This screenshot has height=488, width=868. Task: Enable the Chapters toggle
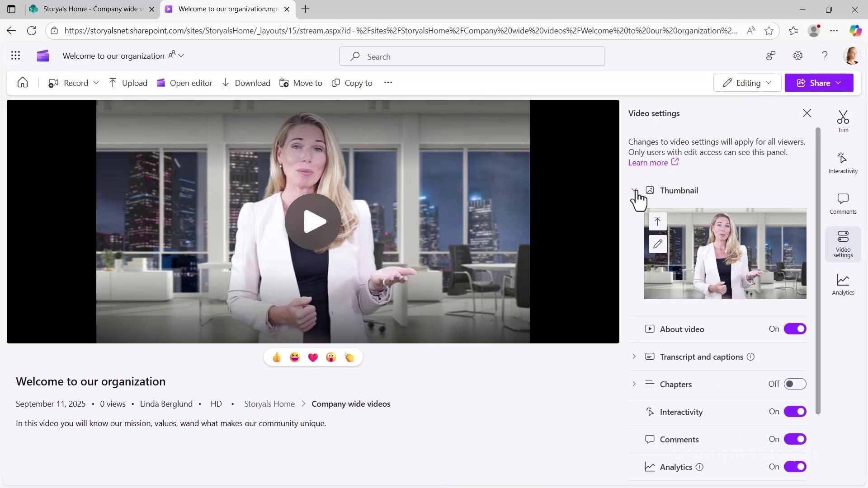point(795,384)
